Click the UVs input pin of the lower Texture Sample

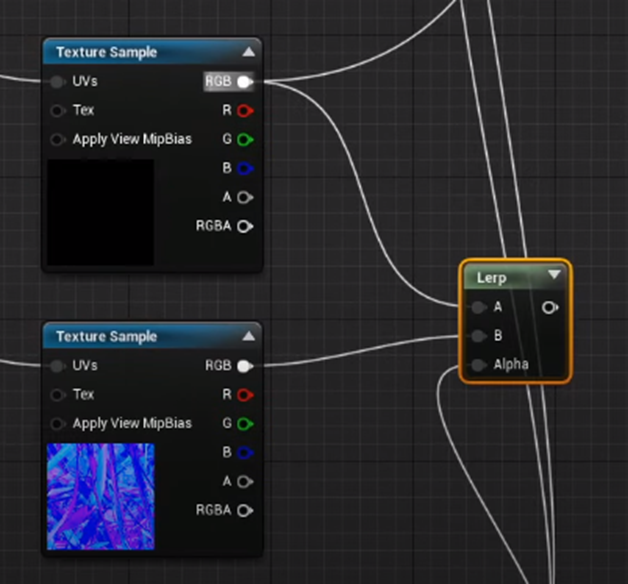tap(57, 366)
